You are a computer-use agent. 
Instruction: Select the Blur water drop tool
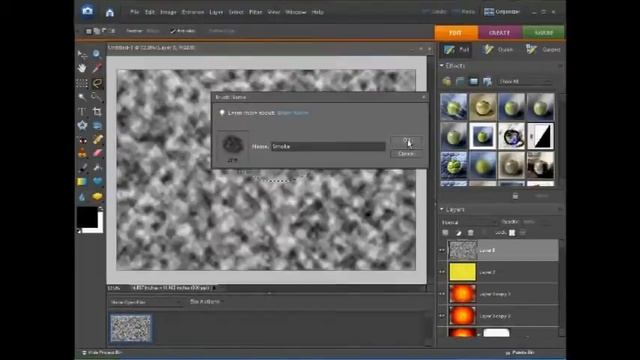82,197
